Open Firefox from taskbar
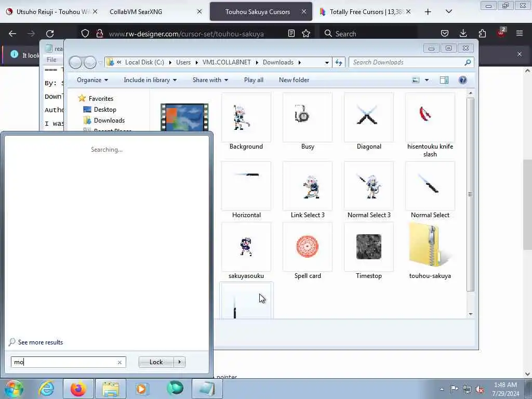 point(78,389)
